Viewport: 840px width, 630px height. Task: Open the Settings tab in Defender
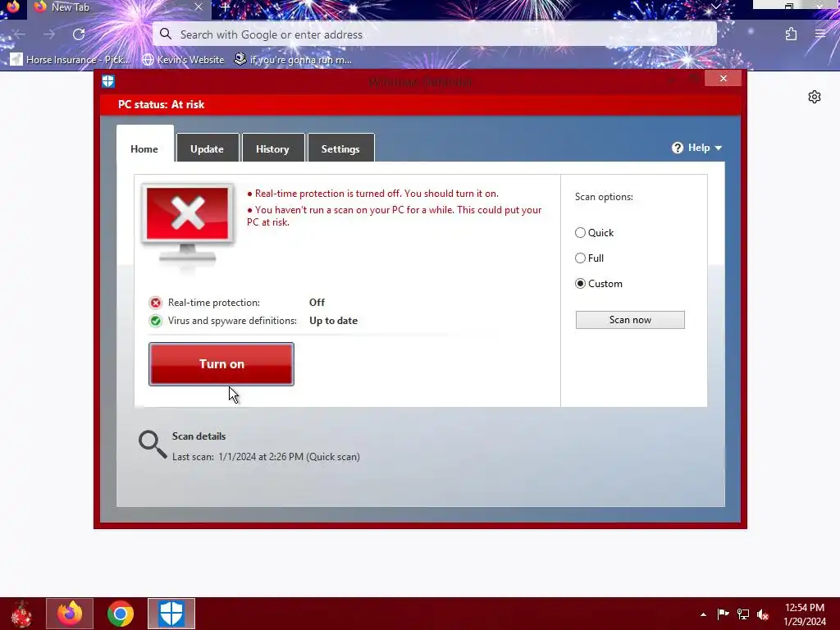[x=340, y=148]
